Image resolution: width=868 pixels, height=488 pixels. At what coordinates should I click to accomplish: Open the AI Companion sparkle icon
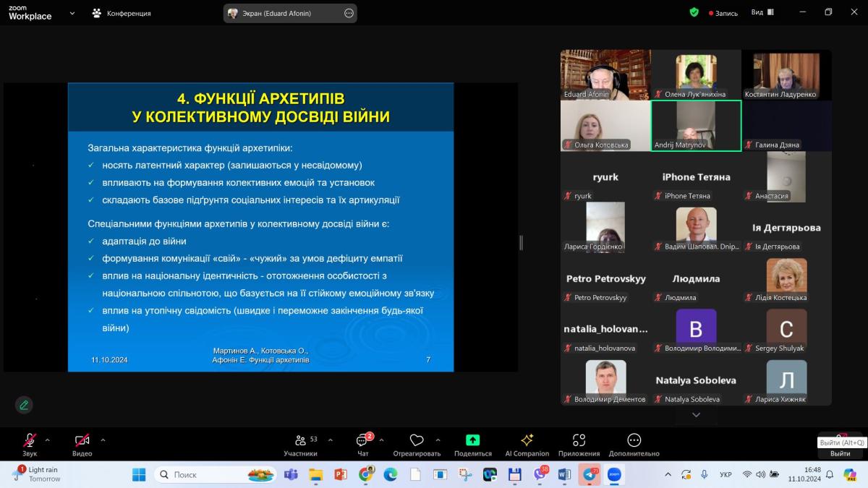coord(527,440)
